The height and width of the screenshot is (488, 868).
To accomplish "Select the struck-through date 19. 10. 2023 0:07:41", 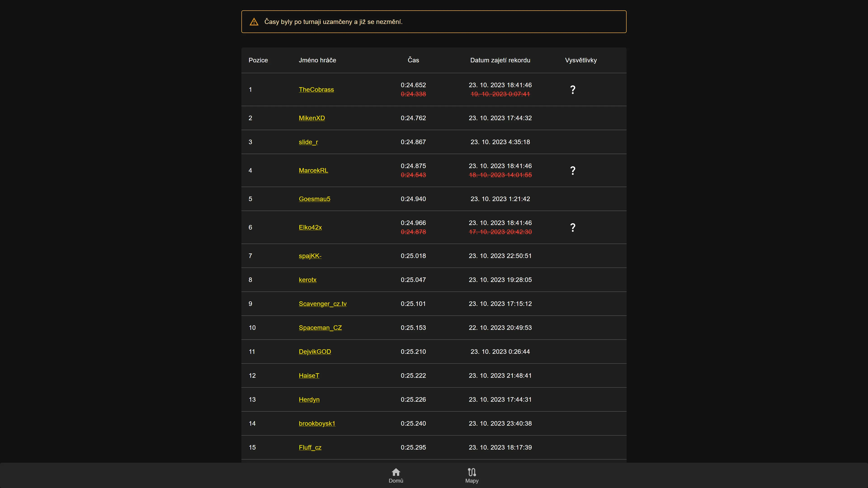I will point(500,94).
